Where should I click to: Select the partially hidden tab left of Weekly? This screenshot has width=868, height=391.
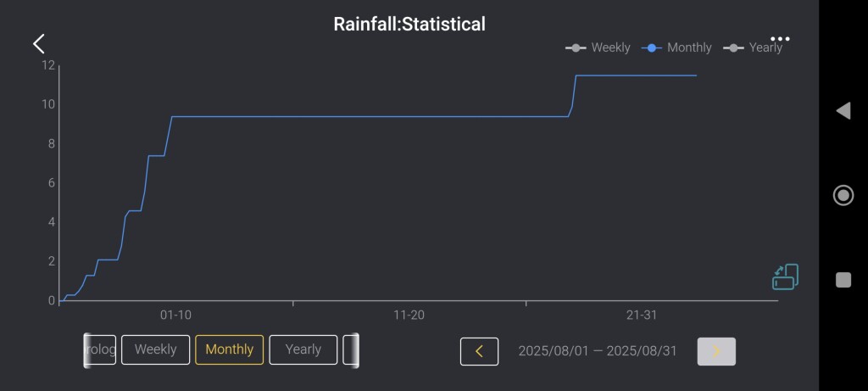click(100, 349)
